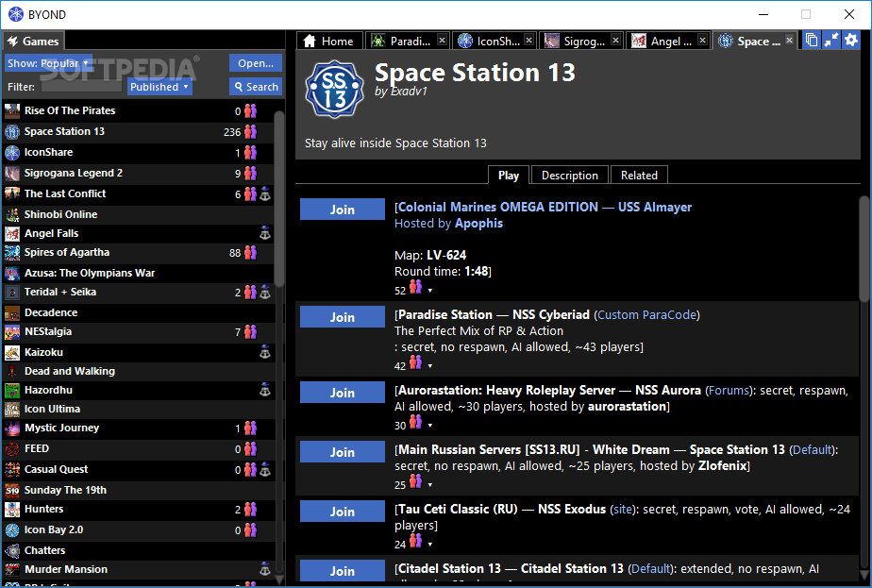Screen dimensions: 872x588
Task: Select Decadence in the games list
Action: [139, 312]
